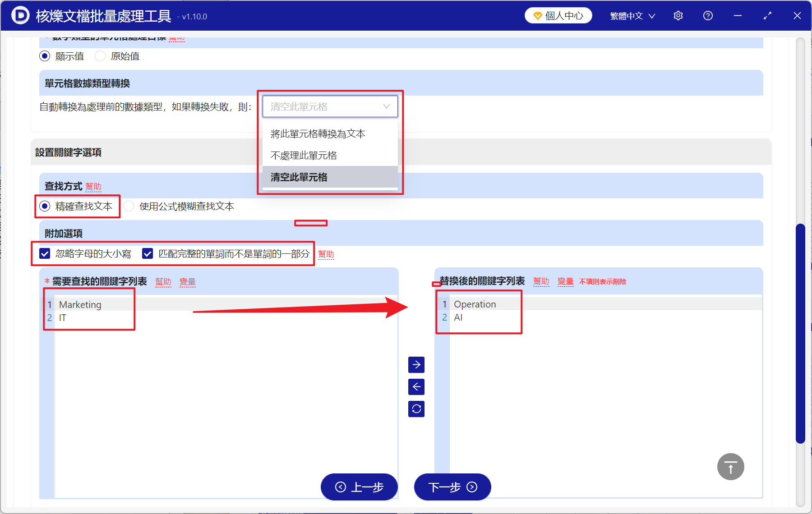The width and height of the screenshot is (812, 514).
Task: Enable 忽略字母的大小寫 checkbox
Action: (44, 253)
